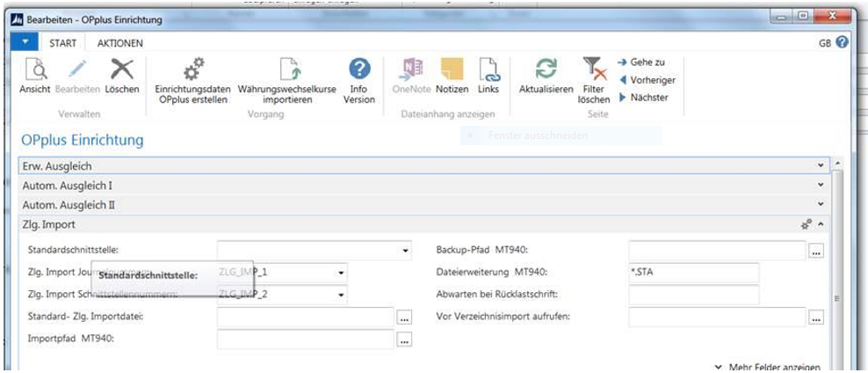This screenshot has height=373, width=868.
Task: Click the Ansicht view icon
Action: (35, 70)
